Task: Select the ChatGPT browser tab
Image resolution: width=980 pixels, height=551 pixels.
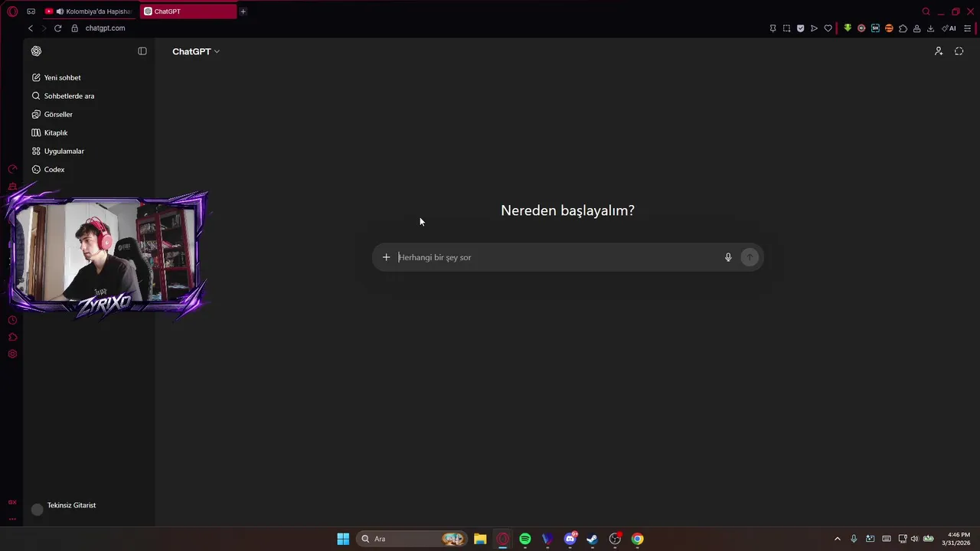Action: (188, 11)
